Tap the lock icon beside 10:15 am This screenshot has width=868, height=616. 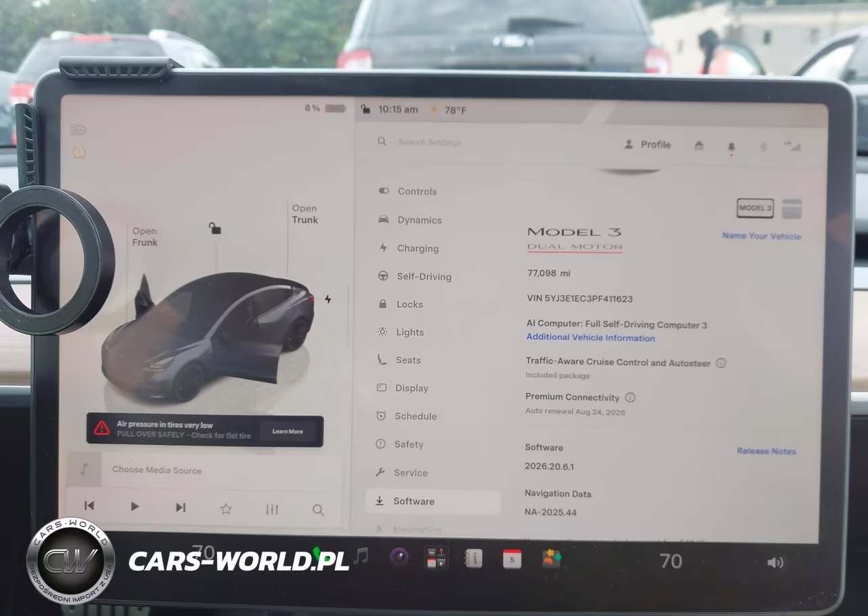point(366,109)
